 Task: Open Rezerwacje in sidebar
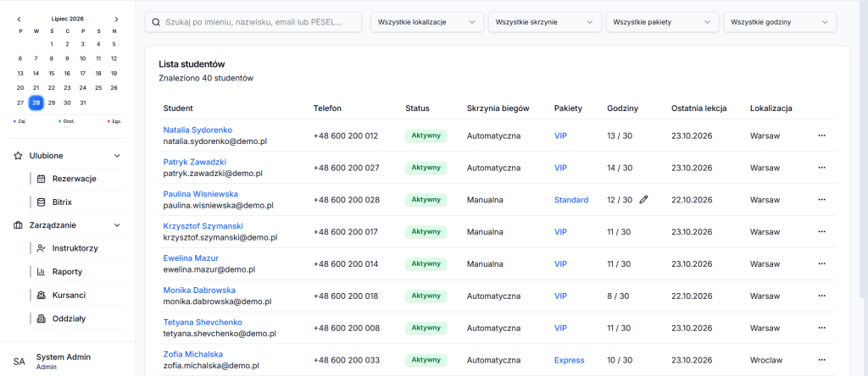(x=79, y=179)
